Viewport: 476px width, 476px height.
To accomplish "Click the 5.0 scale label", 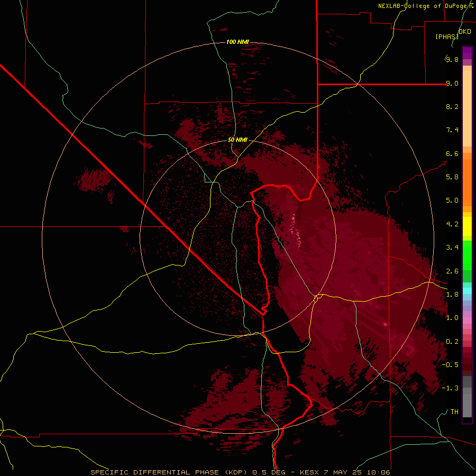I will (x=452, y=200).
